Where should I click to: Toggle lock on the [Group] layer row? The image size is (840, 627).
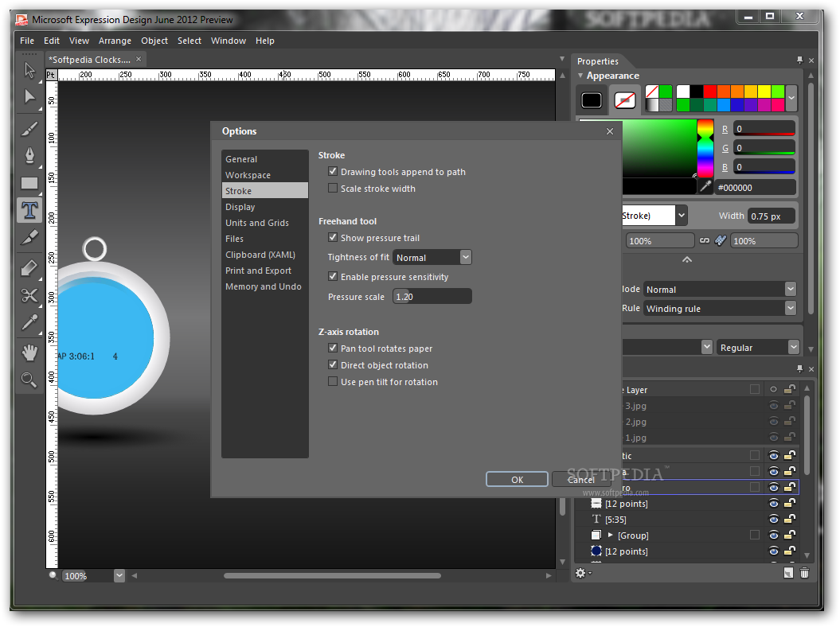click(790, 535)
